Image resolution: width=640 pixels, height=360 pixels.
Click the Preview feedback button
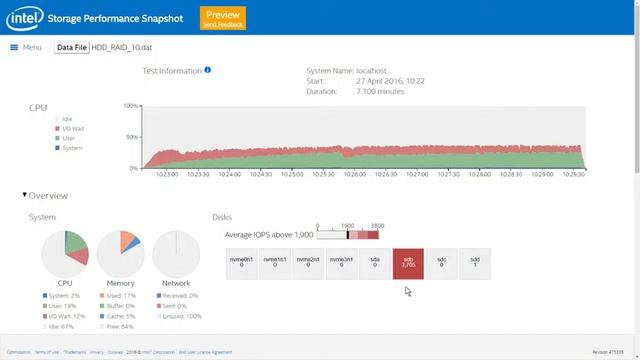(x=223, y=18)
